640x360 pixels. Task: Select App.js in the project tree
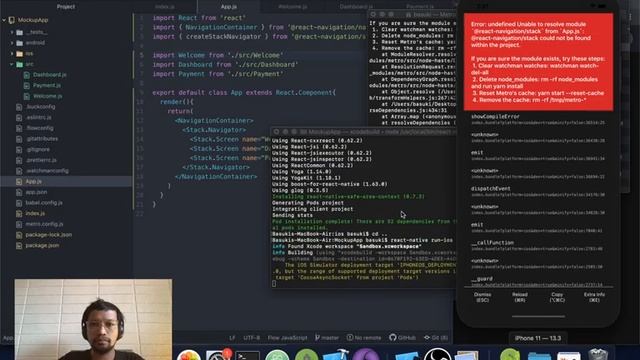coord(33,181)
